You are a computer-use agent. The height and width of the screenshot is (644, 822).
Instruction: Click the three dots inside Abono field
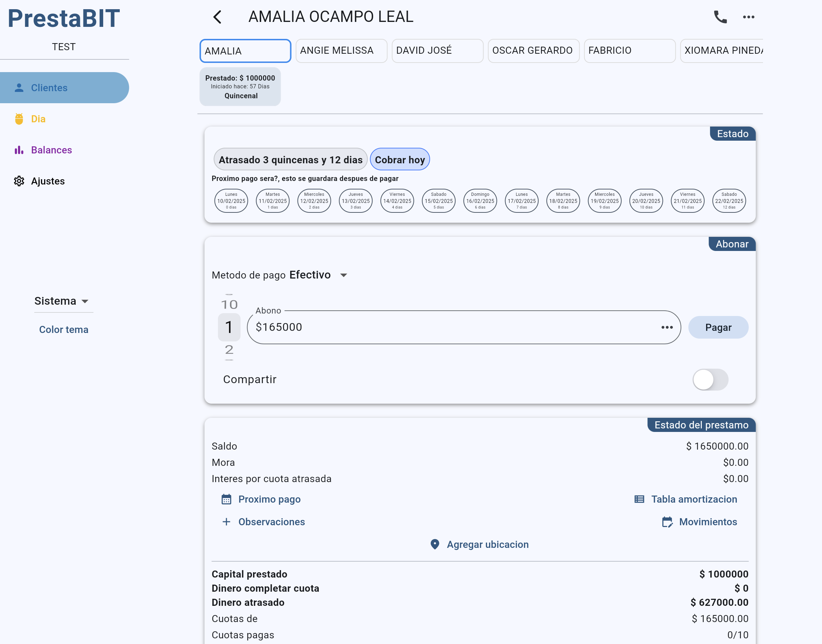(667, 327)
